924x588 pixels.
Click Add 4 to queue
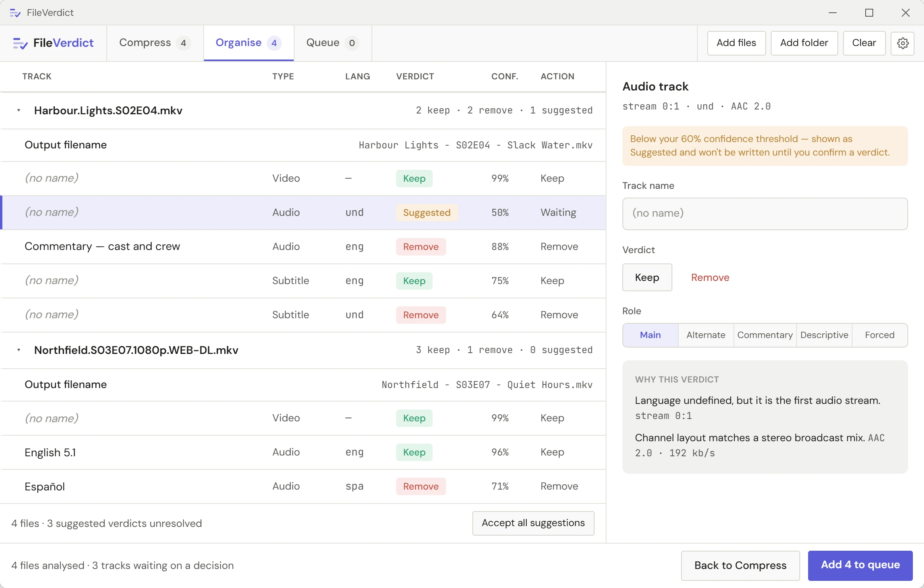(x=860, y=565)
